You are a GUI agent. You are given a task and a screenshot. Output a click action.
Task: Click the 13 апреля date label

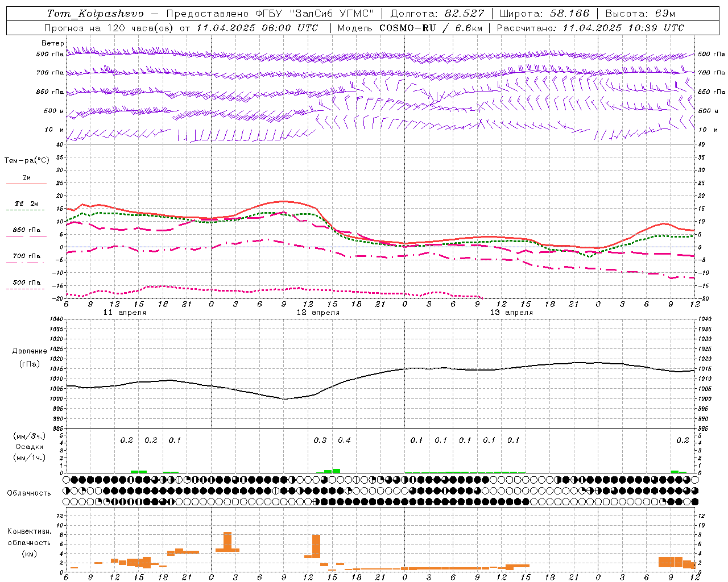[x=511, y=313]
